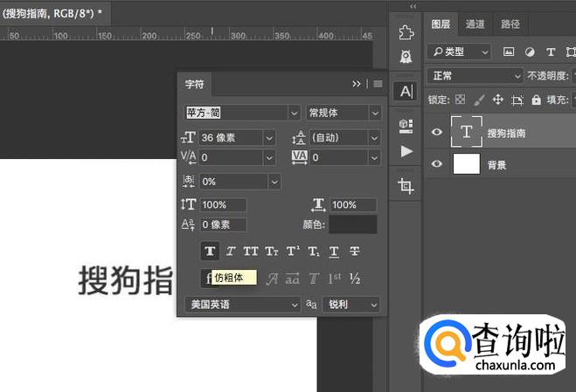The height and width of the screenshot is (392, 576).
Task: Open kerning dropdown arrow
Action: pyautogui.click(x=269, y=158)
